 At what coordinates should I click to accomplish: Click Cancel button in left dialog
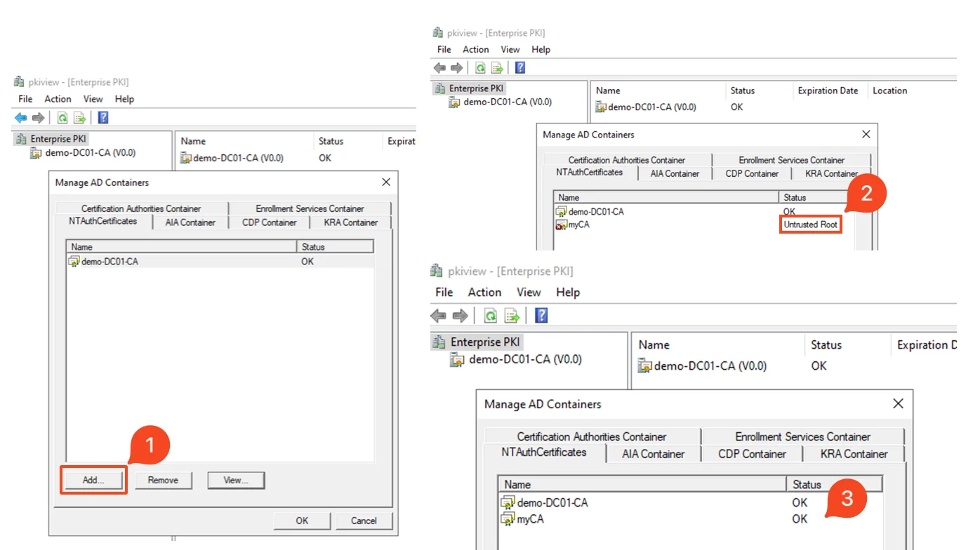364,521
